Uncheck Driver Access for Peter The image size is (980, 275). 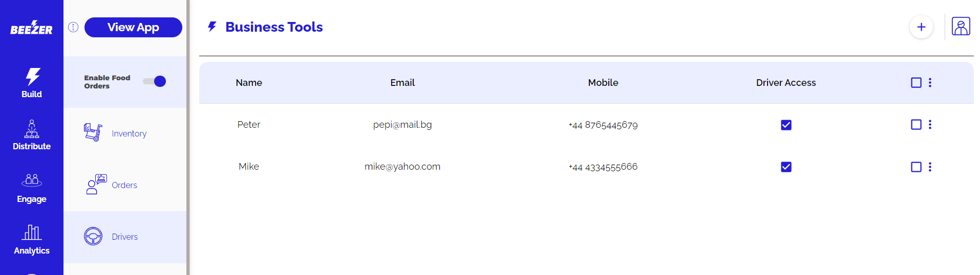[786, 125]
